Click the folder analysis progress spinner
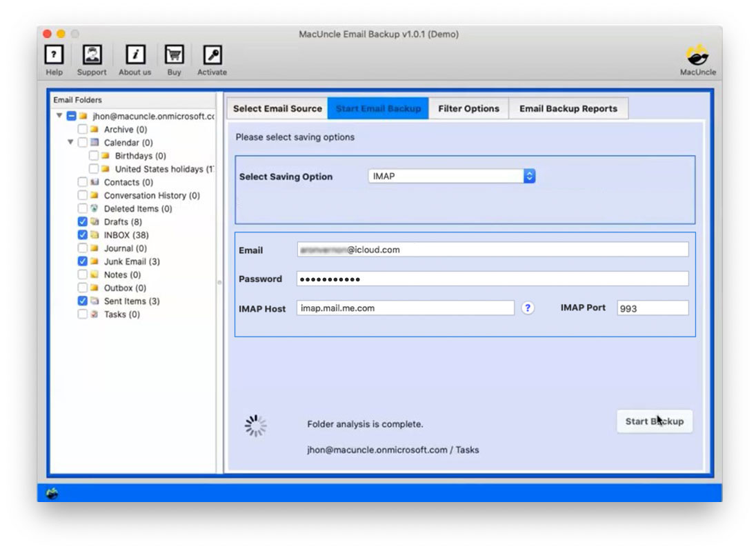Image resolution: width=756 pixels, height=551 pixels. [x=256, y=425]
